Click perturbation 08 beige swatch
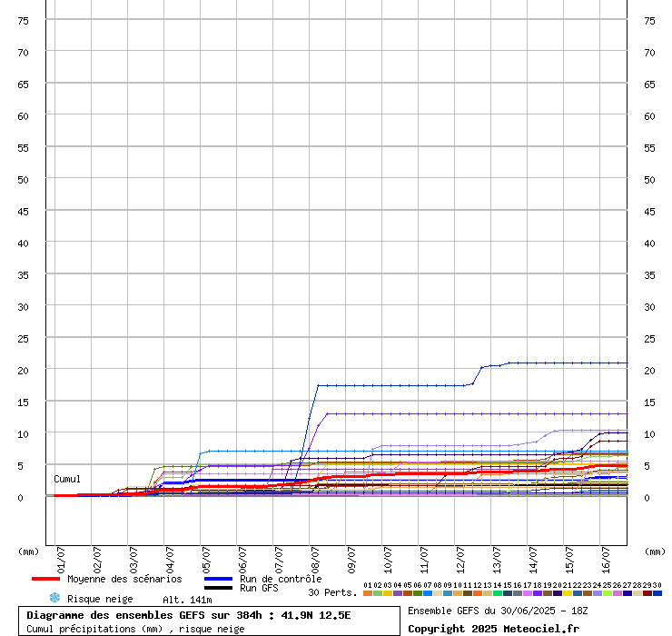The height and width of the screenshot is (636, 672). tap(438, 593)
